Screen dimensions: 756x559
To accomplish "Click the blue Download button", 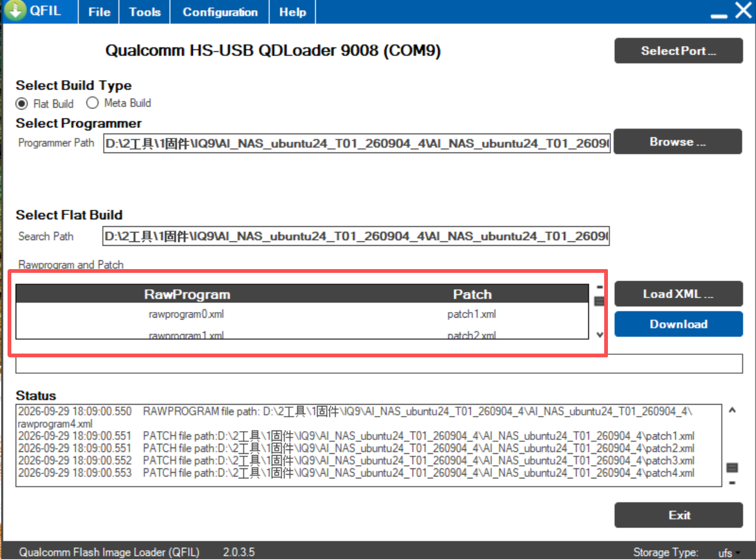I will [x=679, y=324].
